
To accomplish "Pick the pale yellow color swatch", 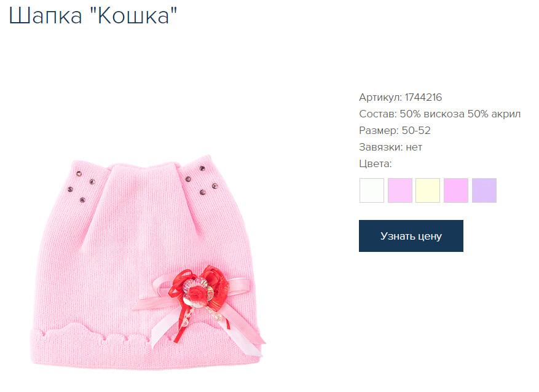I will (x=428, y=190).
